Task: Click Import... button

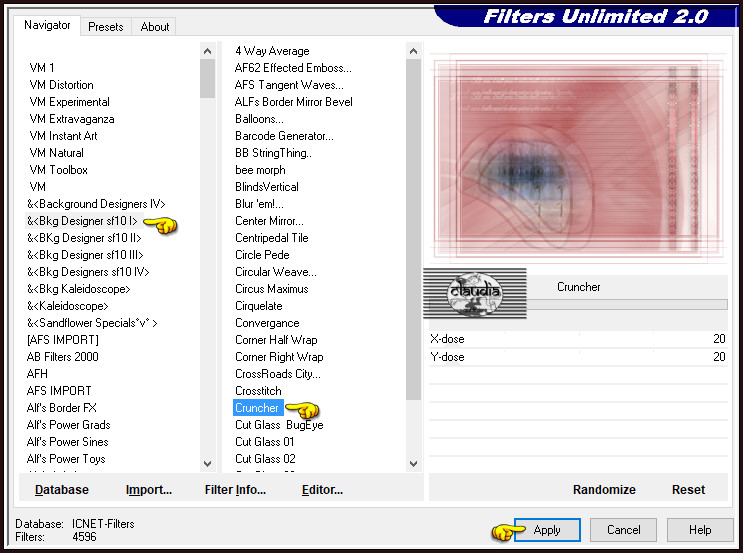Action: [x=149, y=490]
